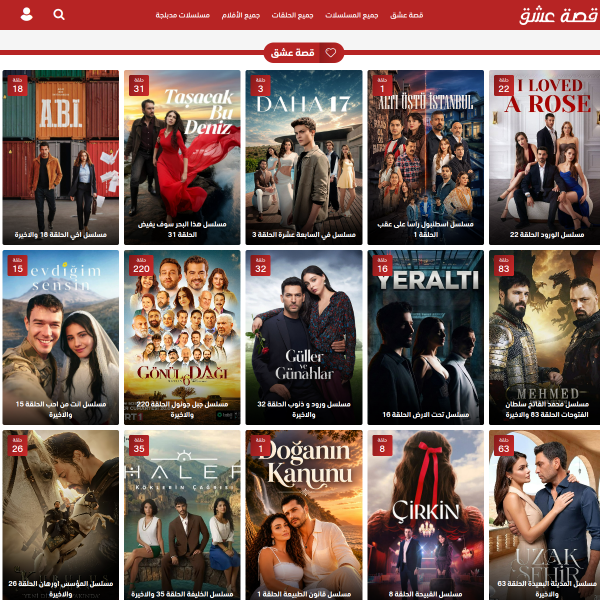Open Mehmed Fetihler Sultanı poster card
The height and width of the screenshot is (600, 600).
pyautogui.click(x=545, y=338)
